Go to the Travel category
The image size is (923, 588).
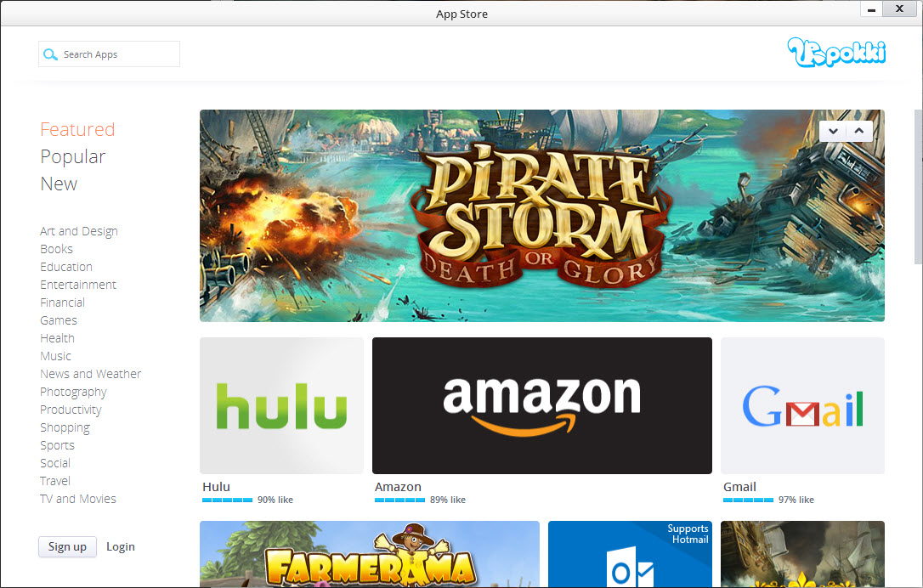54,481
